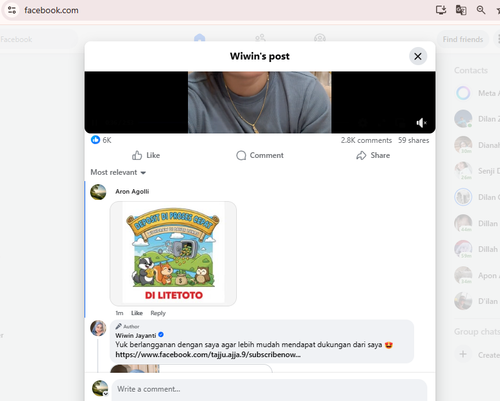
Task: Click the facebook.com address bar URL
Action: pos(51,10)
